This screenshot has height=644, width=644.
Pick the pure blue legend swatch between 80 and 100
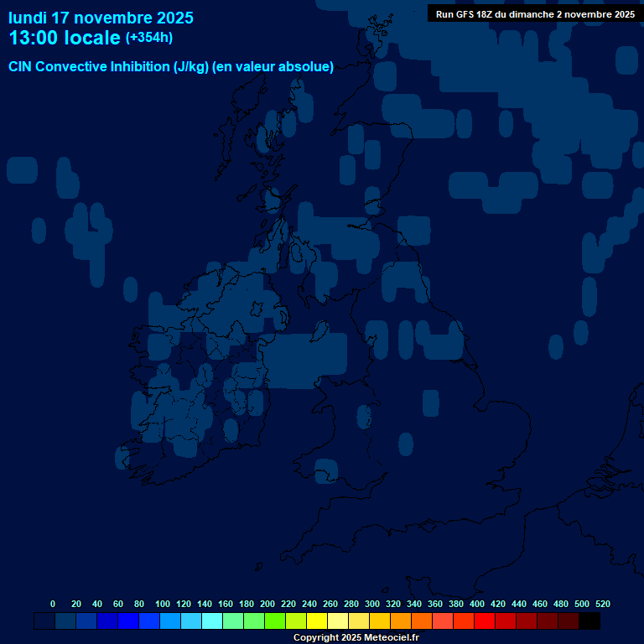point(149,621)
